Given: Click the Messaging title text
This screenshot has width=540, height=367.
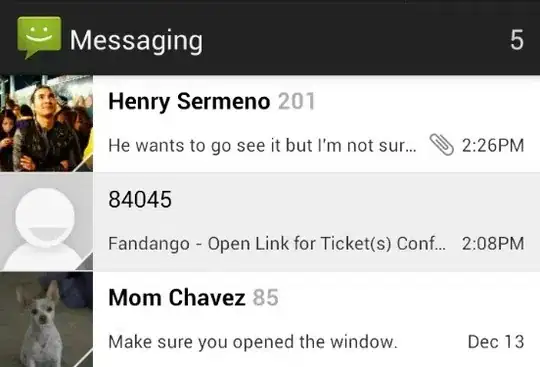Looking at the screenshot, I should click(136, 41).
